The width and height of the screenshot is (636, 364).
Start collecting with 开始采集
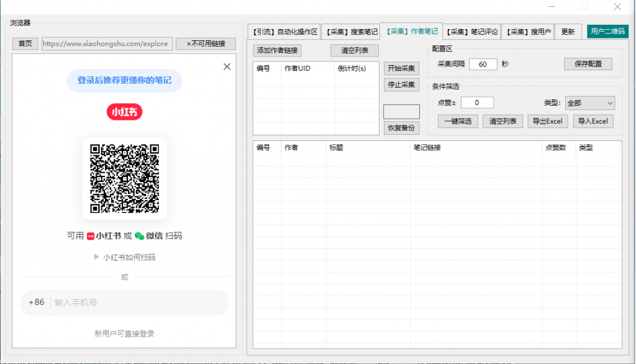click(x=401, y=68)
